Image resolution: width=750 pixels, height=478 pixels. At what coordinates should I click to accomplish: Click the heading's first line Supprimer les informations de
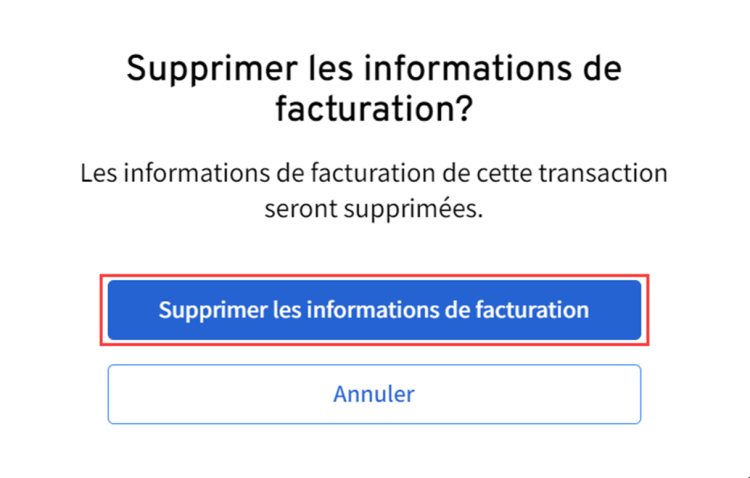(x=374, y=70)
